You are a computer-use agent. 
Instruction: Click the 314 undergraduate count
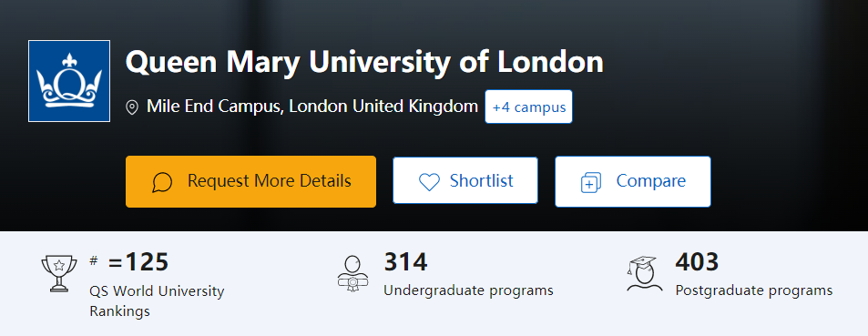click(x=406, y=262)
